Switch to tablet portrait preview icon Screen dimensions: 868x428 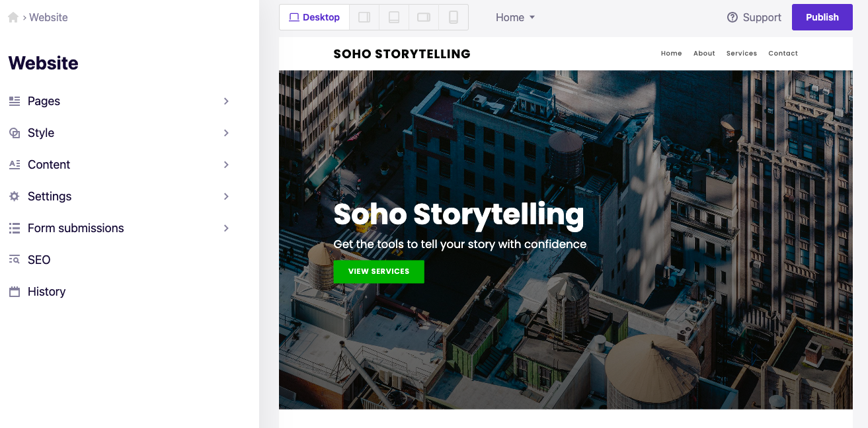click(x=394, y=17)
